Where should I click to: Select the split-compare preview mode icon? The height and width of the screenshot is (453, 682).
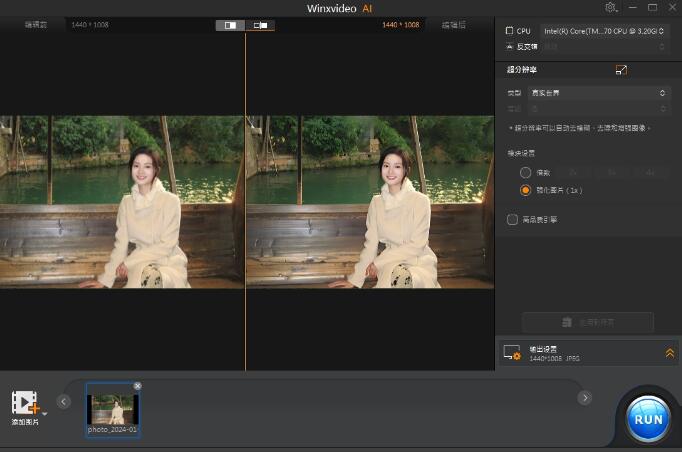260,25
